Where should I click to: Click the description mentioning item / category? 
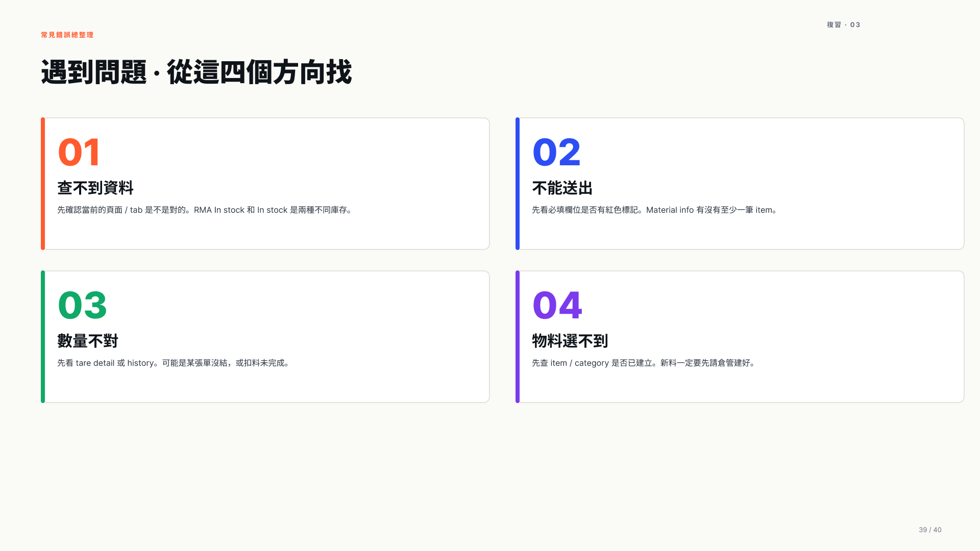point(645,363)
